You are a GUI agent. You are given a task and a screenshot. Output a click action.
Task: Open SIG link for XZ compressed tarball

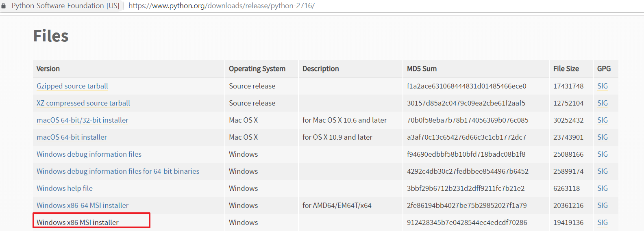click(603, 103)
